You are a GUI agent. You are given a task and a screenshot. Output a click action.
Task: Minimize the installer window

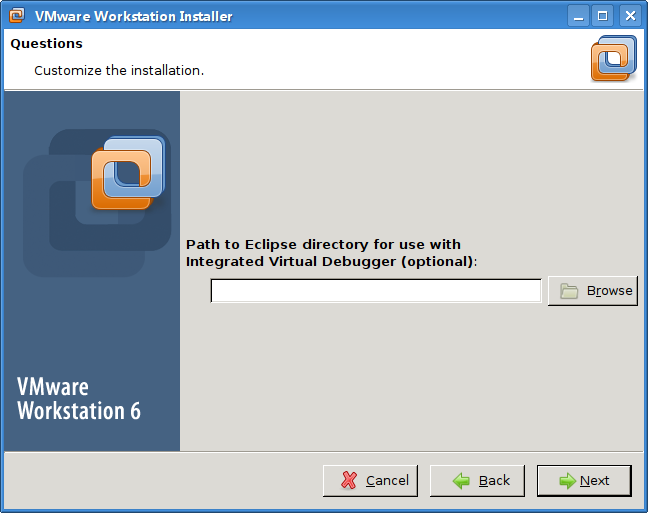[x=578, y=16]
